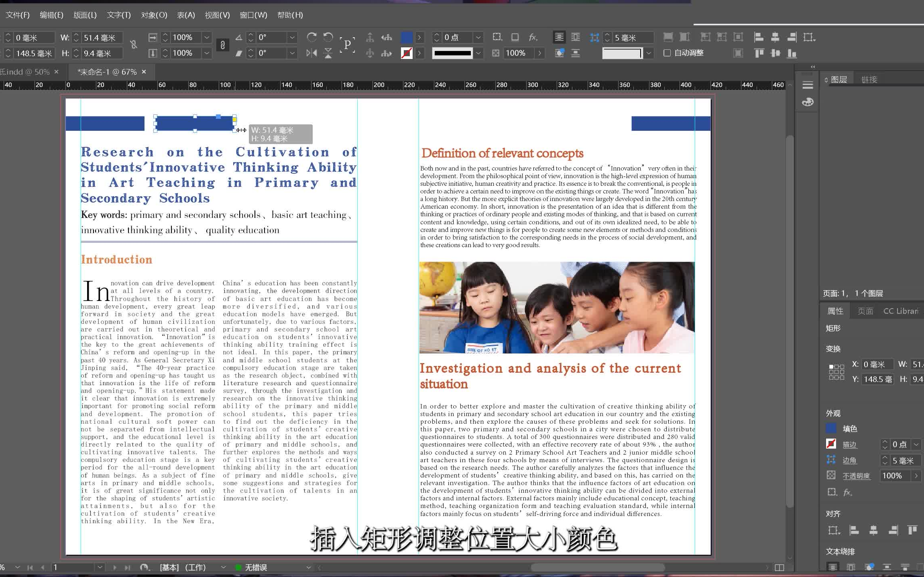Click align left edges icon in control bar
Viewport: 924px width, 577px height.
[759, 37]
